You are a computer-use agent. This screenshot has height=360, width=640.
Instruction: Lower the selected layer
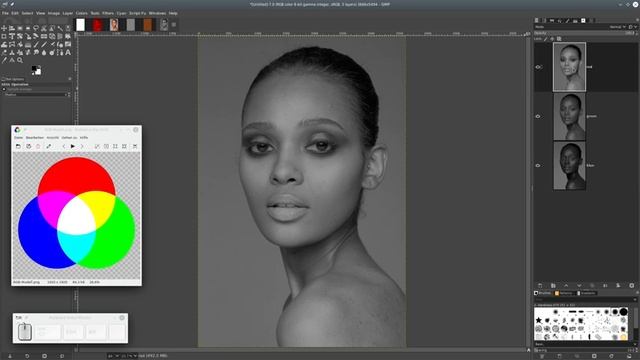[579, 286]
